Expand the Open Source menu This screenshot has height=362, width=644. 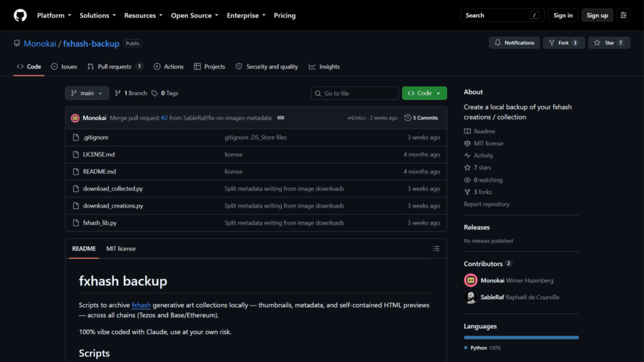[x=194, y=15]
